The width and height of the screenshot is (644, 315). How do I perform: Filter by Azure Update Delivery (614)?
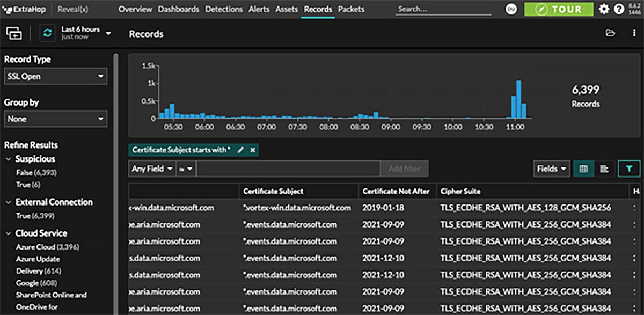coord(39,265)
